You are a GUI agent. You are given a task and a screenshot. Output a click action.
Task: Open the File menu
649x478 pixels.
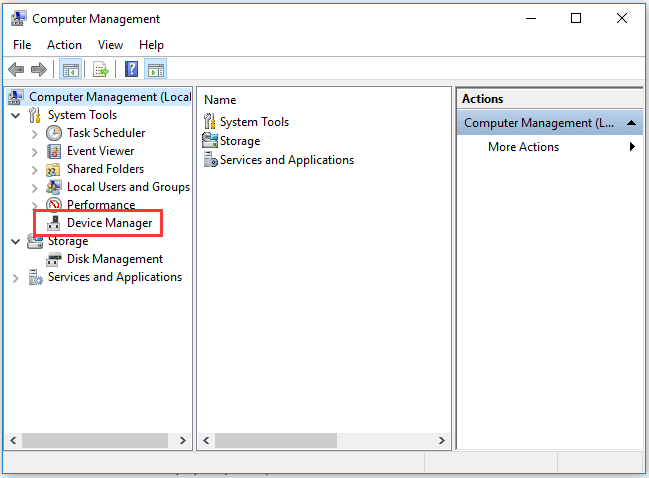point(22,45)
